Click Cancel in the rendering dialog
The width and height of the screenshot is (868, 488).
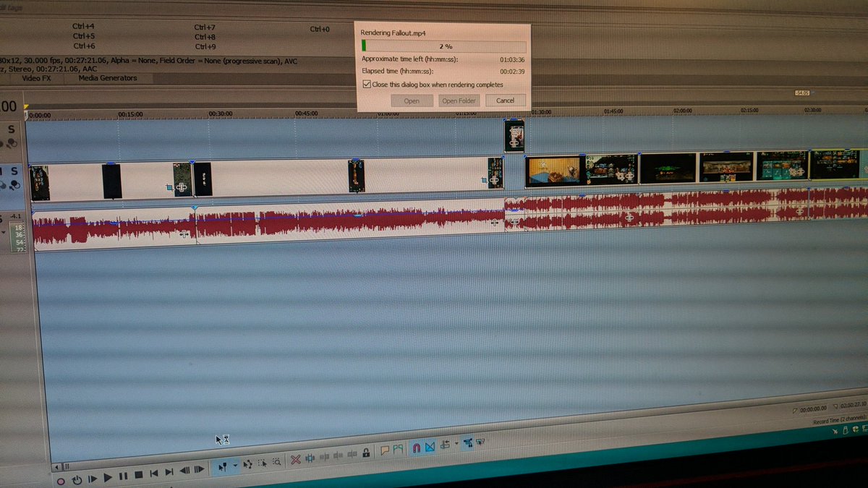coord(506,100)
